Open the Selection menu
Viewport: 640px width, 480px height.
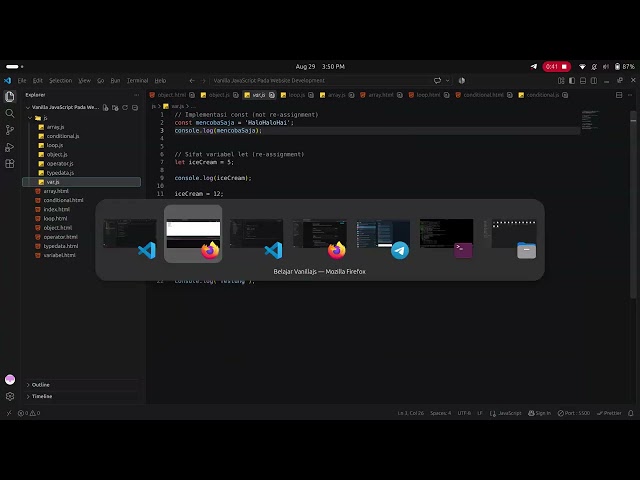(x=60, y=80)
